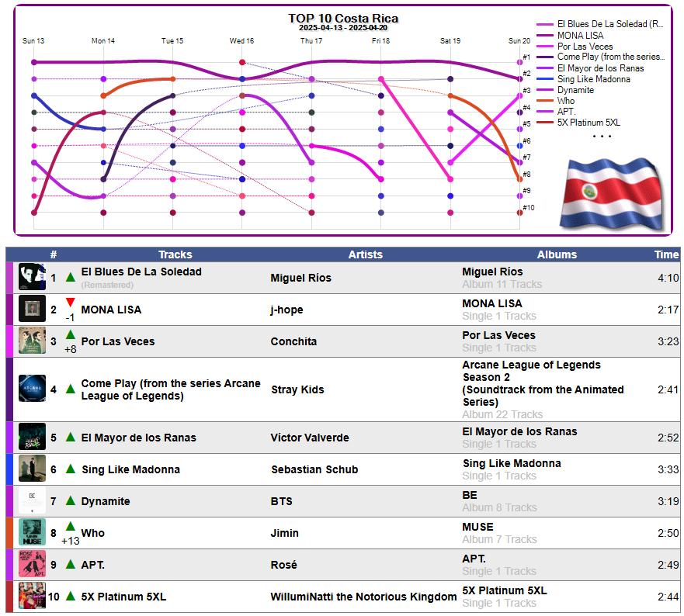Screen dimensions: 684x616
Task: Click red down arrow beside MONA LISA
Action: 70,302
